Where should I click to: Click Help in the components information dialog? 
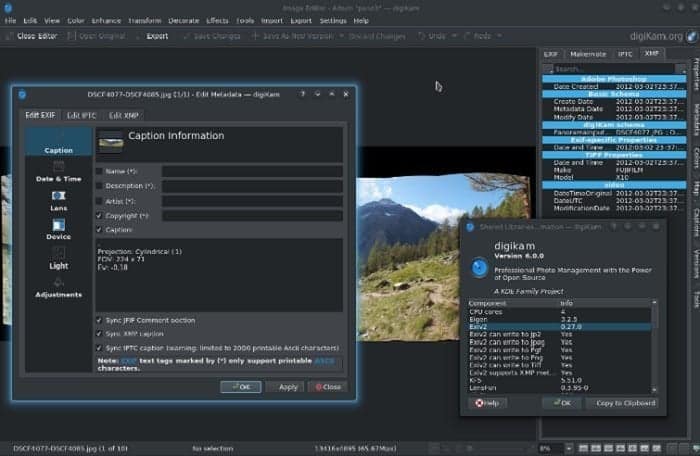pyautogui.click(x=487, y=403)
